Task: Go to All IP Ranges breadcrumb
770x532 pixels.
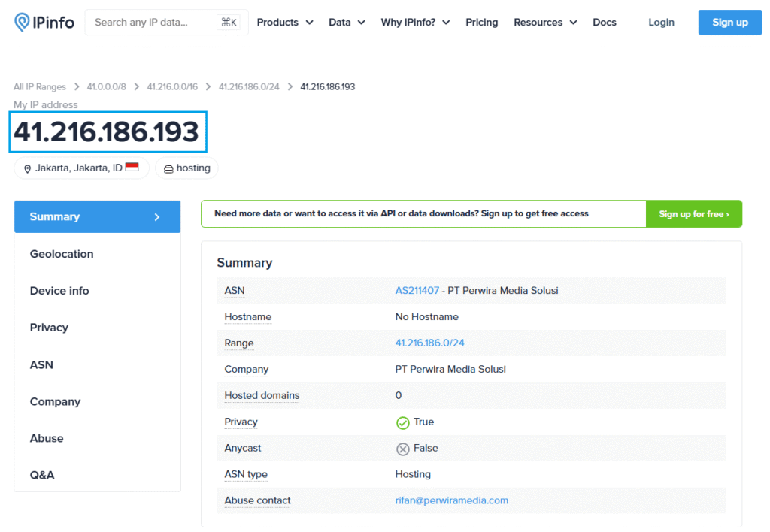Action: [x=40, y=87]
